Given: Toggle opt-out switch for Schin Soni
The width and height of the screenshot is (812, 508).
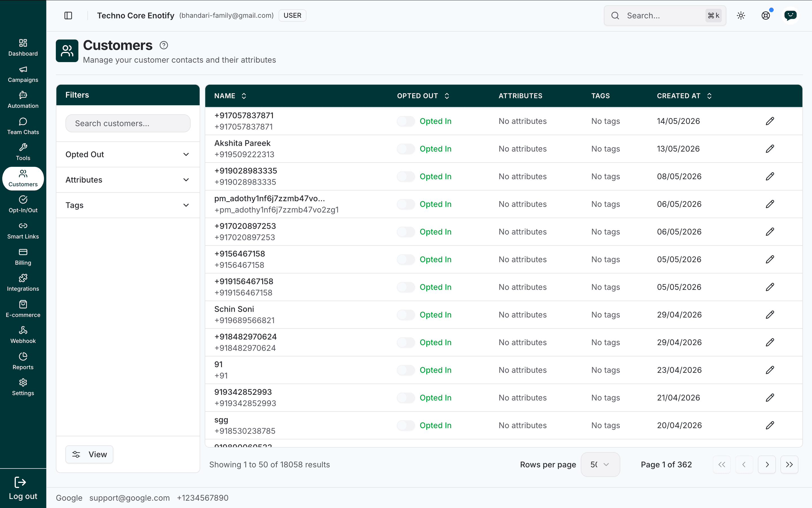Looking at the screenshot, I should click(x=406, y=314).
